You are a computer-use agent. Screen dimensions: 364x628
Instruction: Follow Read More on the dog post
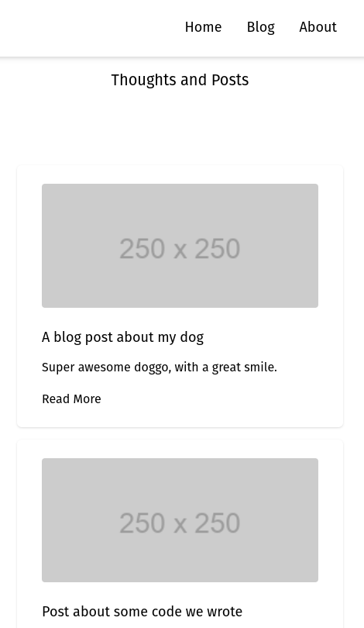71,399
